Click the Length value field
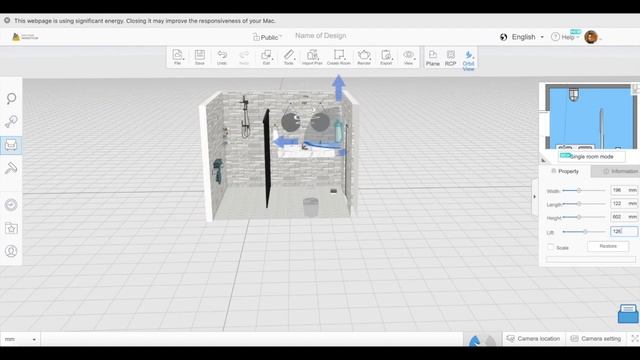The image size is (640, 360). pyautogui.click(x=624, y=203)
